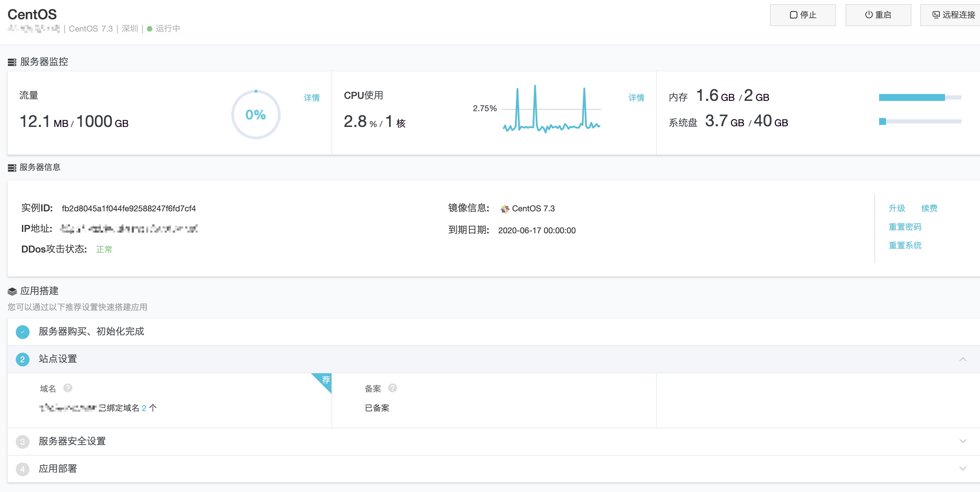980x492 pixels.
Task: Click the server monitoring section icon
Action: (12, 62)
